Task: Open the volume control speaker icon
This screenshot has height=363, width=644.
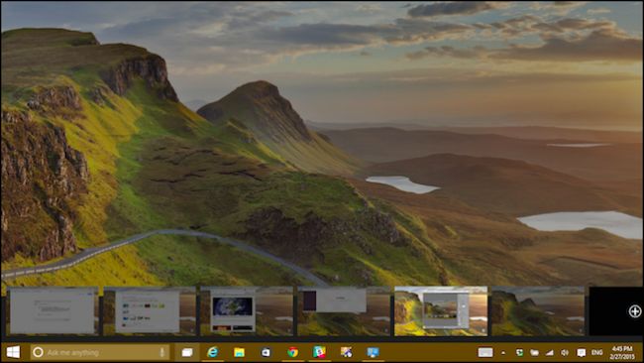Action: (565, 353)
